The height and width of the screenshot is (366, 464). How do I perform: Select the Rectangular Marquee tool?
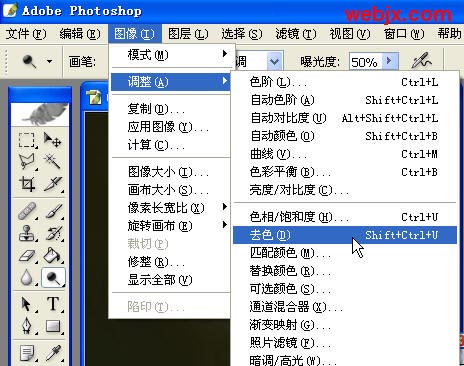[27, 140]
